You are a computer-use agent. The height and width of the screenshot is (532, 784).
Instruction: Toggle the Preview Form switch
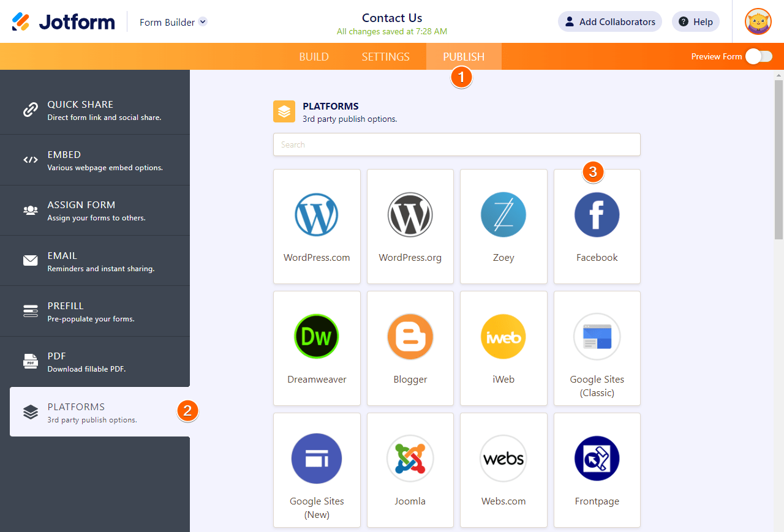point(759,56)
